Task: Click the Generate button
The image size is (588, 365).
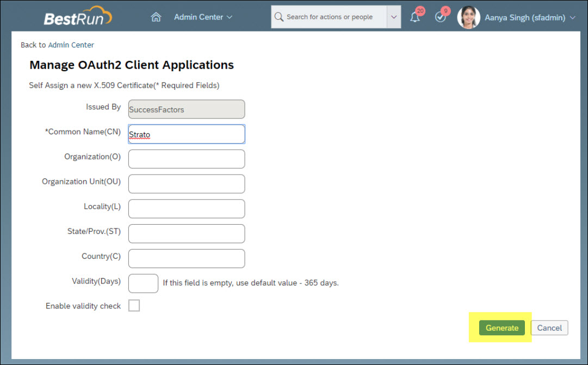Action: point(502,327)
